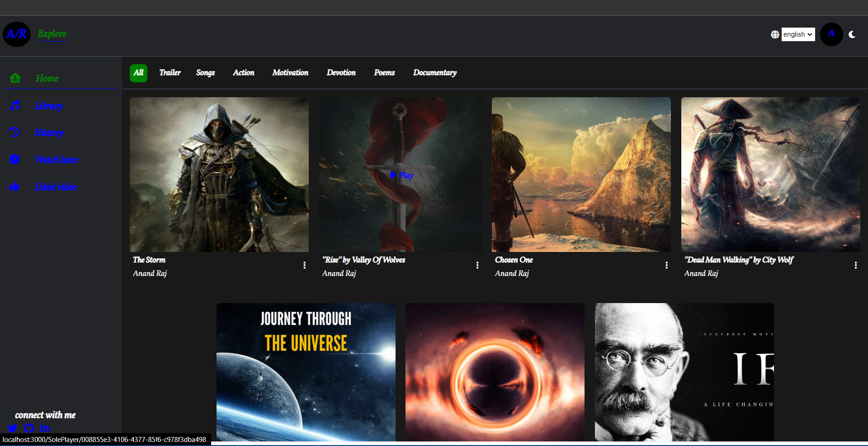This screenshot has width=868, height=446.
Task: Click the Liked video thumbs-up icon
Action: [15, 186]
